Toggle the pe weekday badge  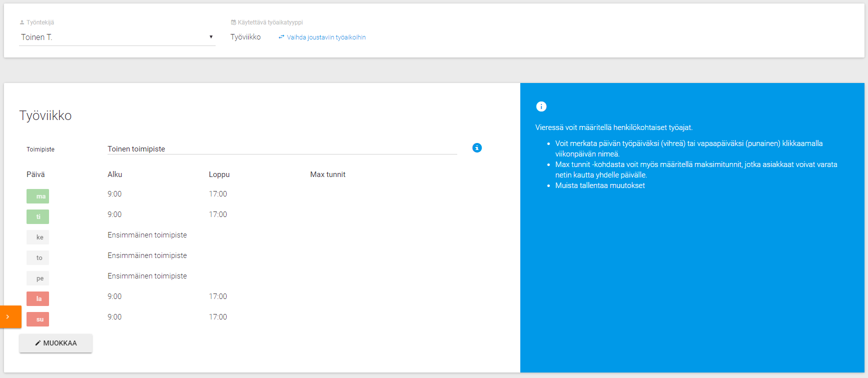38,278
